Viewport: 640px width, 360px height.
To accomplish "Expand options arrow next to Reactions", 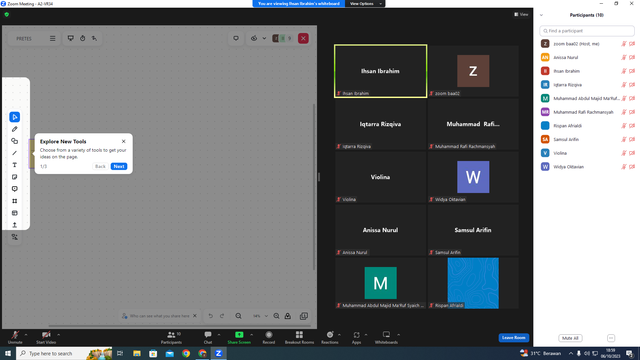I will 339,335.
